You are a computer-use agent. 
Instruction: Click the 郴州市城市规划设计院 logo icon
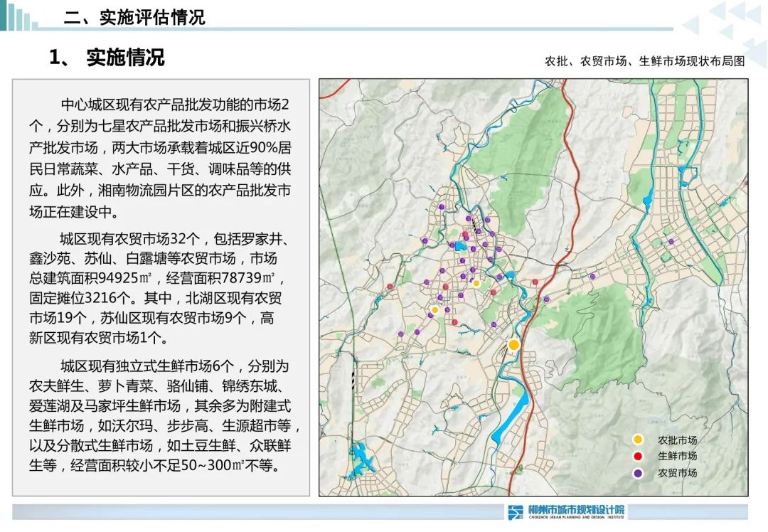coord(516,512)
